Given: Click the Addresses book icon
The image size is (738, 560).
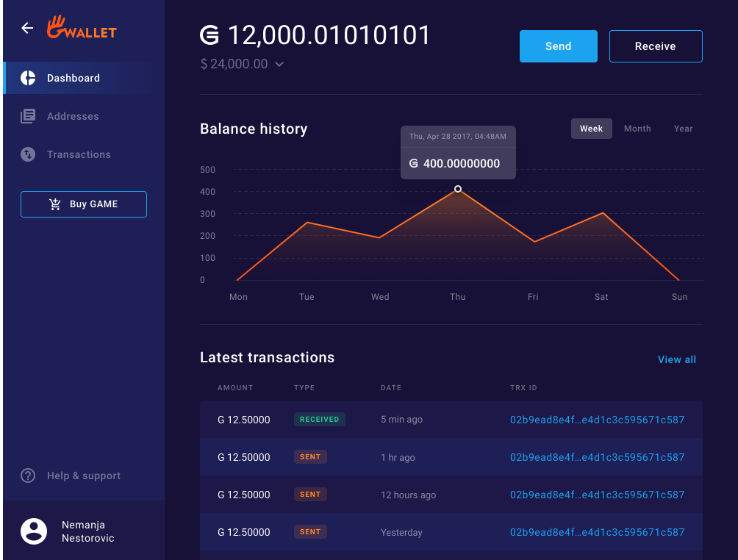Looking at the screenshot, I should click(x=28, y=116).
